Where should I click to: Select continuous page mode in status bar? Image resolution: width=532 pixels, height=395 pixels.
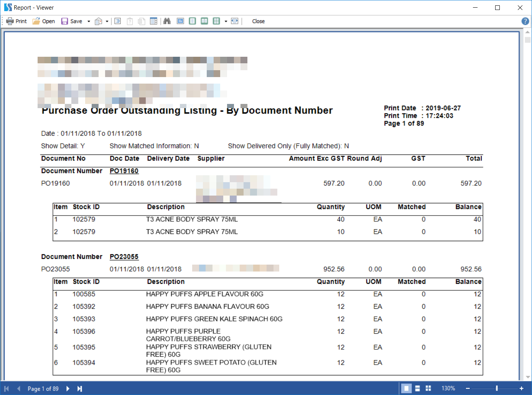(418, 388)
